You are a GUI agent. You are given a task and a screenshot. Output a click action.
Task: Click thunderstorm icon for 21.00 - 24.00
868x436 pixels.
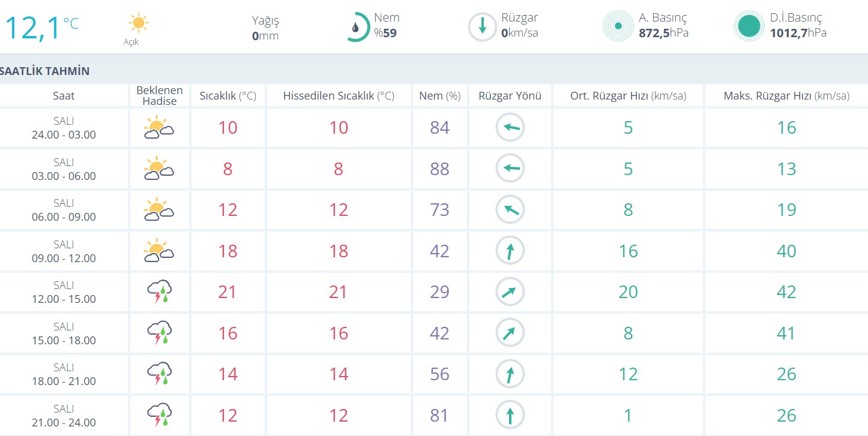point(159,415)
